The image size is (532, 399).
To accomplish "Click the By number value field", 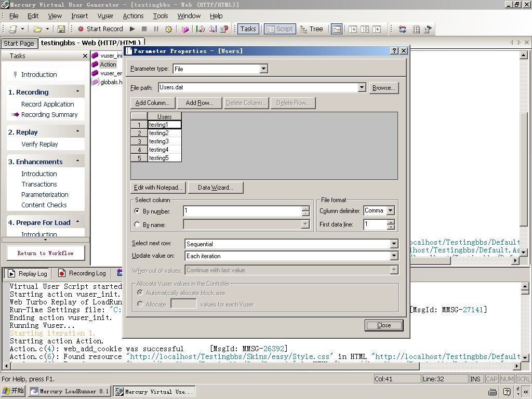I will pos(243,211).
